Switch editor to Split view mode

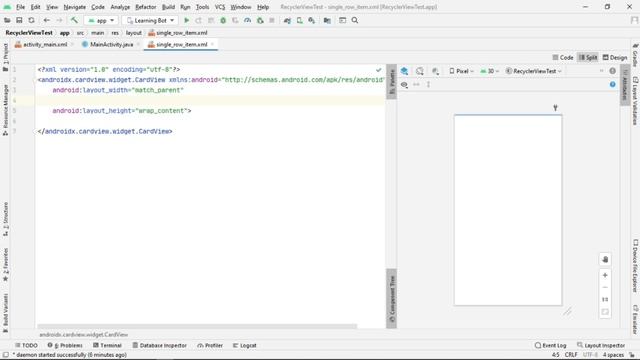(588, 58)
